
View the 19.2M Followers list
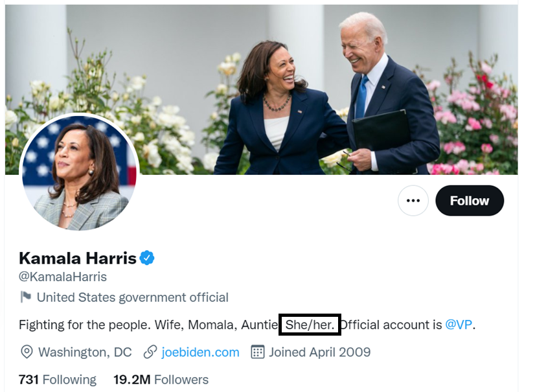[161, 380]
